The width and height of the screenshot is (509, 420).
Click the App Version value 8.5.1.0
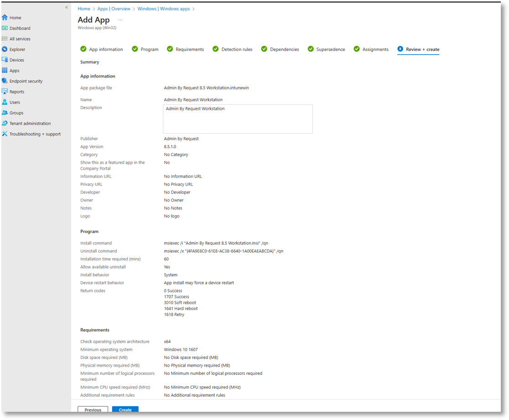(170, 146)
